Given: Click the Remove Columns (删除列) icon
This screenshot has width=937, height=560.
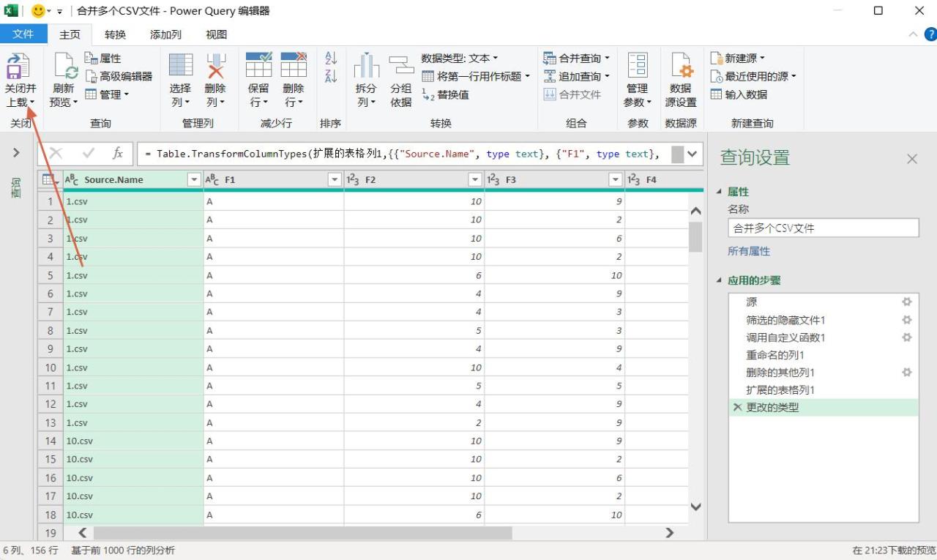Looking at the screenshot, I should 216,65.
